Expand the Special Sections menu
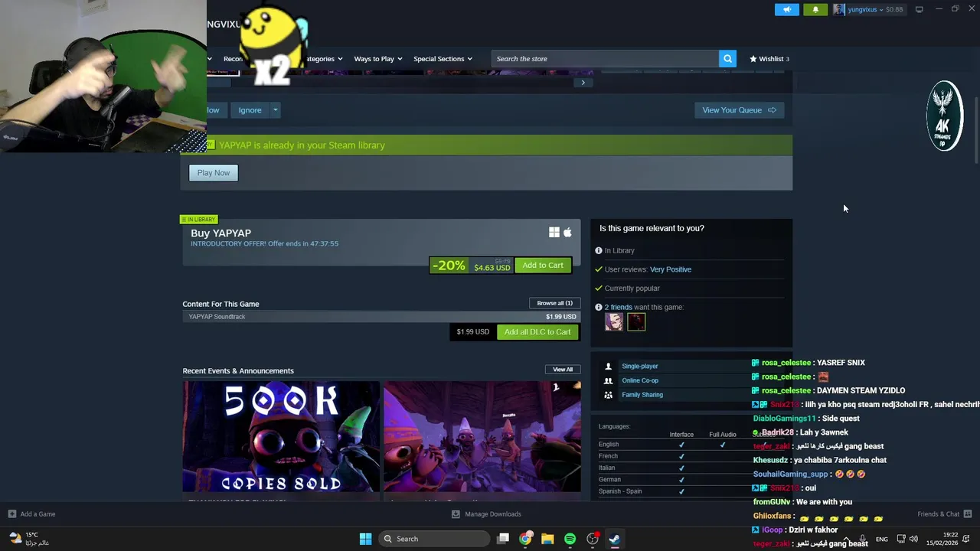 (443, 59)
